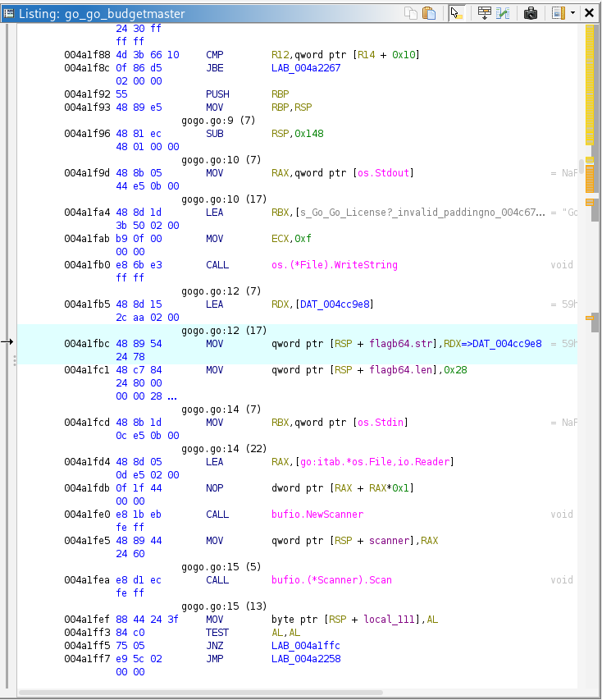The height and width of the screenshot is (700, 602).
Task: Open dropdown arrow beside margin icon
Action: 573,13
